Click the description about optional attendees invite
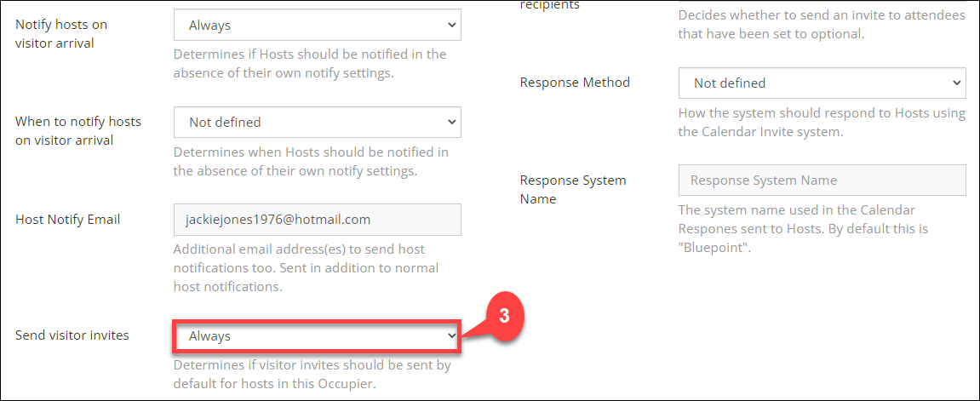The height and width of the screenshot is (401, 980). (x=822, y=25)
